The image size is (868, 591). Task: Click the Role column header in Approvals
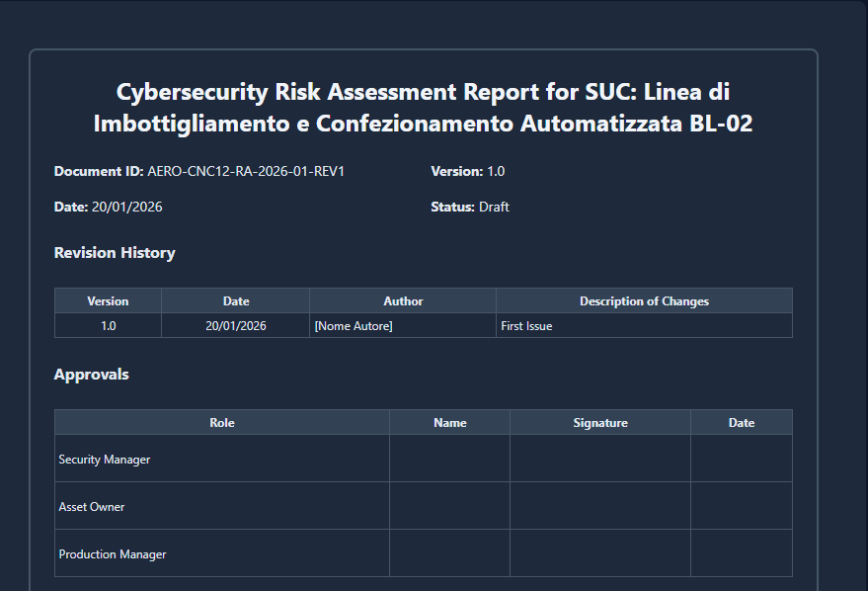[x=222, y=423]
